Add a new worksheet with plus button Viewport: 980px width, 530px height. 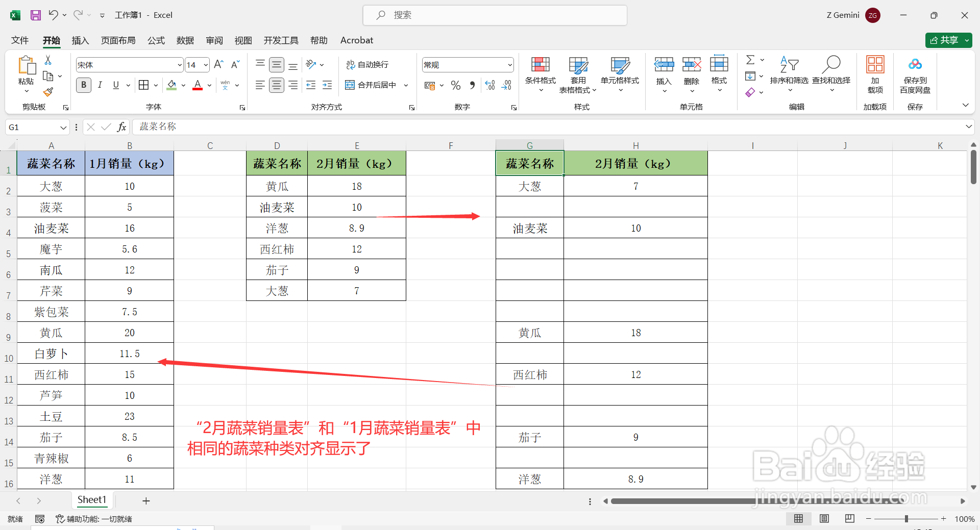(x=146, y=500)
